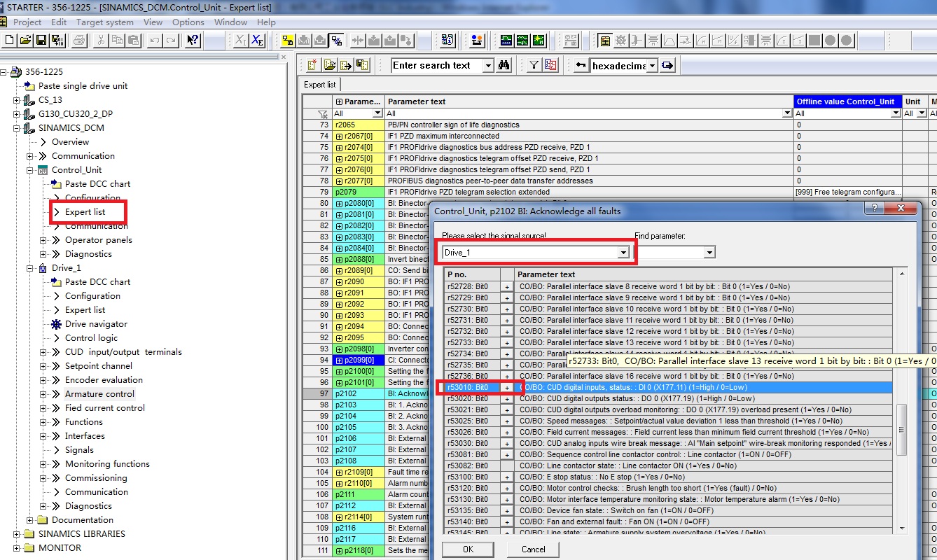937x560 pixels.
Task: Click the OK button in dialog
Action: click(468, 549)
